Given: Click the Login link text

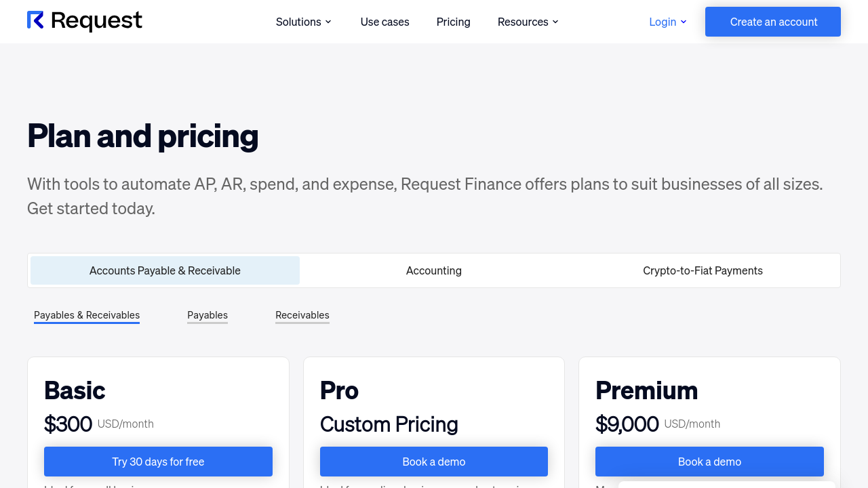Looking at the screenshot, I should point(662,22).
